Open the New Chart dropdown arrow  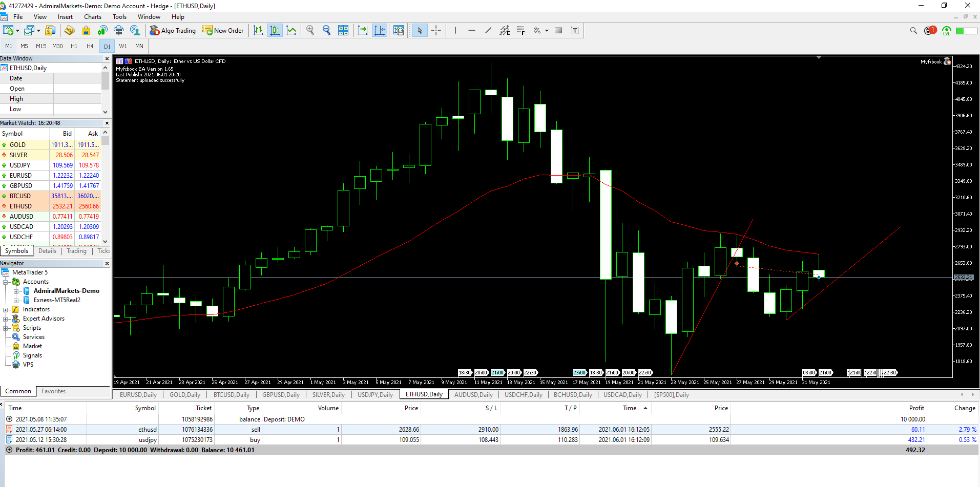(17, 31)
